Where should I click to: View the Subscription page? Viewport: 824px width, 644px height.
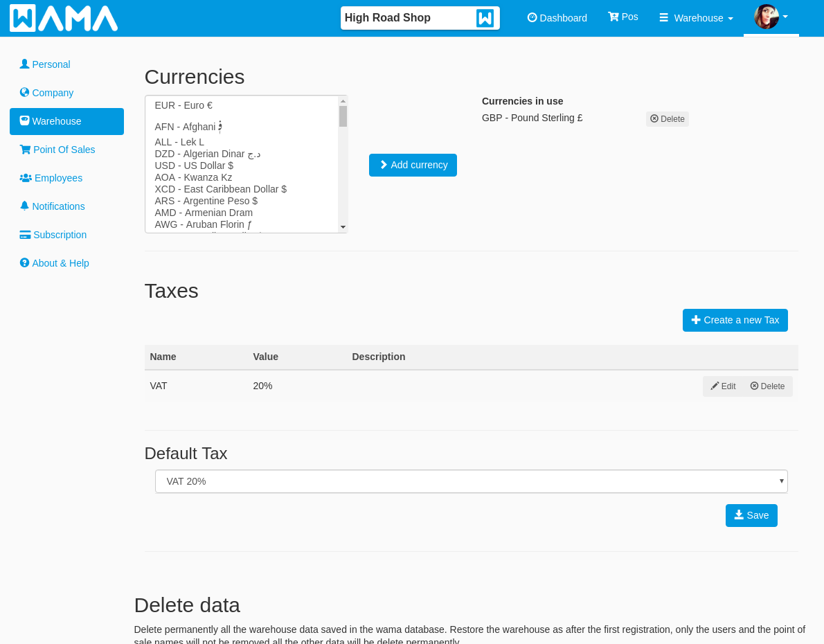click(x=66, y=235)
